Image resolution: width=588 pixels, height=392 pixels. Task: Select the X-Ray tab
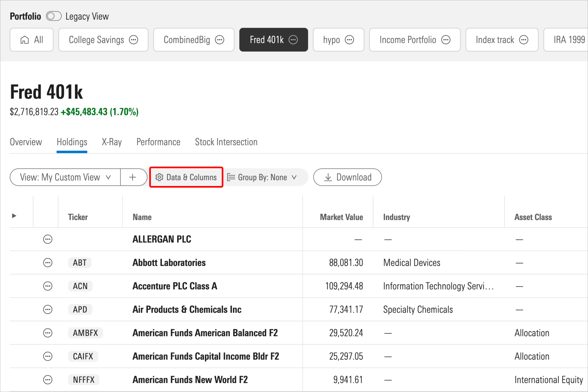click(x=111, y=142)
